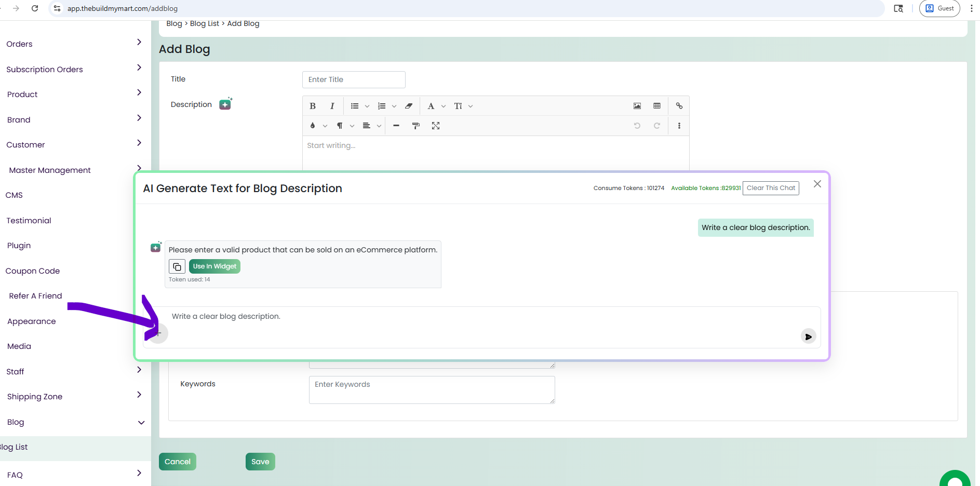Click the eraser clear-formatting icon

coord(409,106)
